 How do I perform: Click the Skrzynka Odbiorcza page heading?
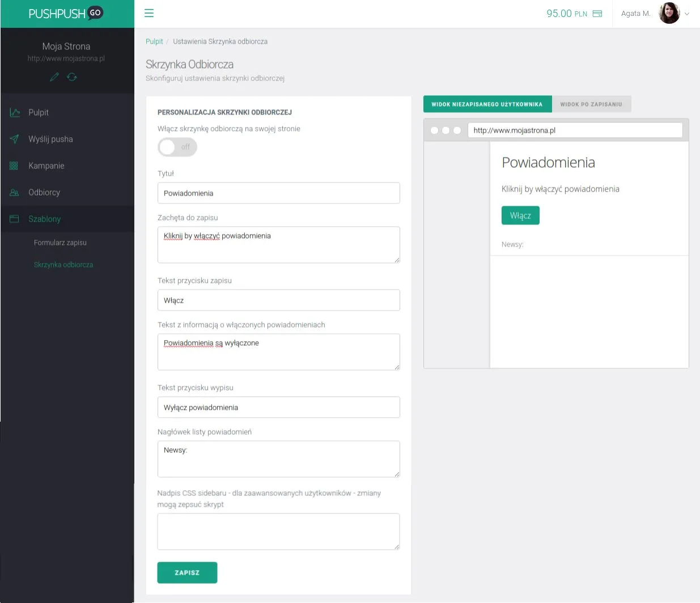click(190, 65)
